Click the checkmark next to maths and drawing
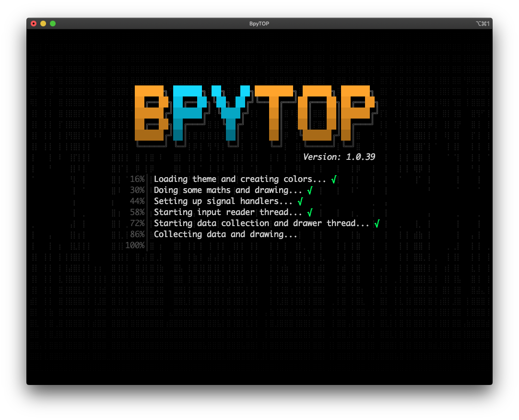519x420 pixels. (x=310, y=190)
